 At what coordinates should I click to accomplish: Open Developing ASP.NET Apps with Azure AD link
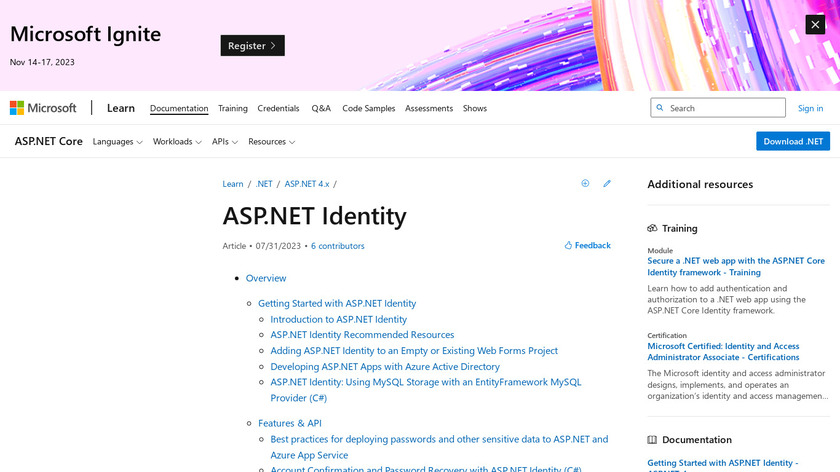coord(385,367)
